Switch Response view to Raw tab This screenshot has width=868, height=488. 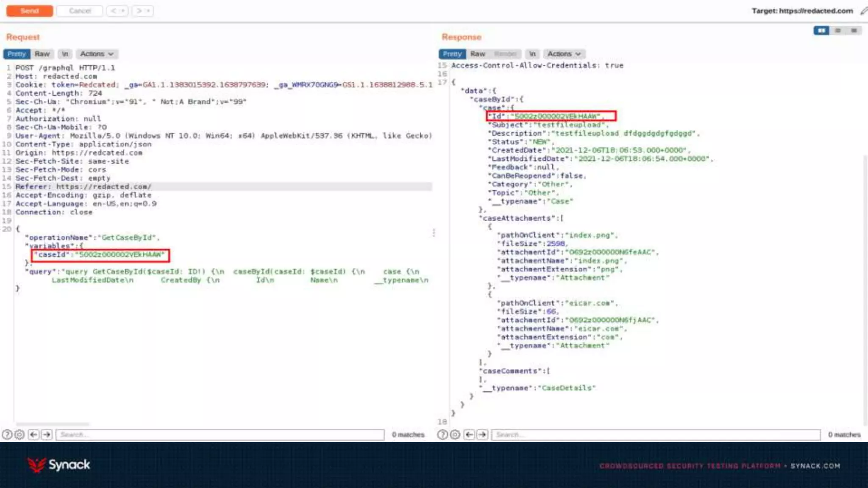tap(478, 54)
